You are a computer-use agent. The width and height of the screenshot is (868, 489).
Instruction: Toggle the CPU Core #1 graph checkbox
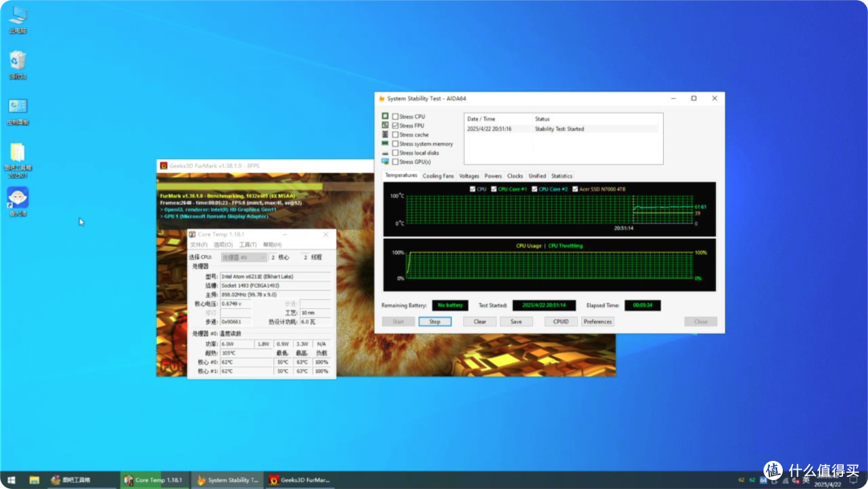pyautogui.click(x=493, y=189)
